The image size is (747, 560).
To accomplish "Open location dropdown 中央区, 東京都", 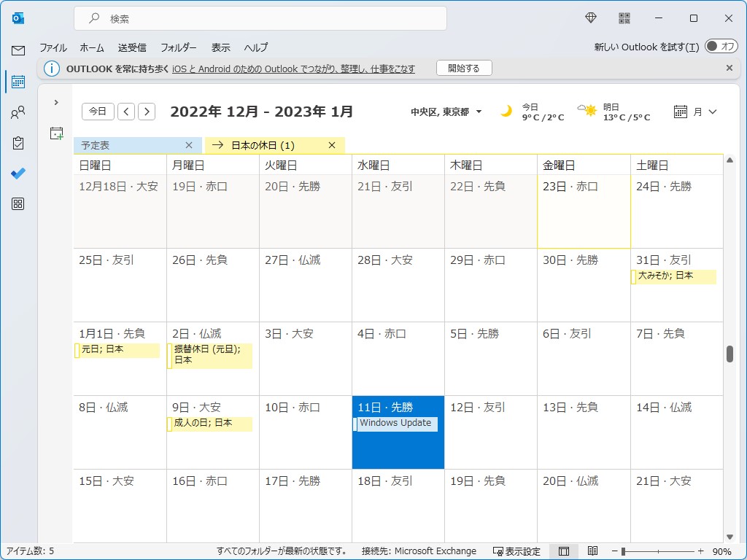I will [x=446, y=112].
